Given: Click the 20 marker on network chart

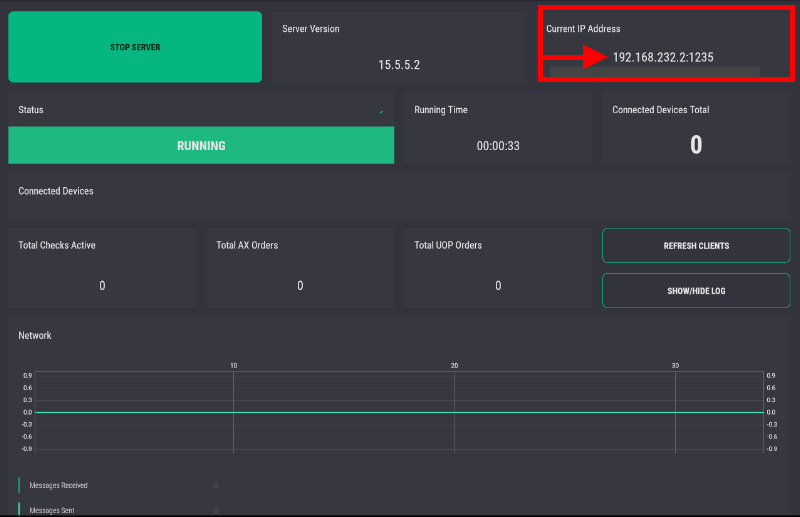Looking at the screenshot, I should (455, 366).
